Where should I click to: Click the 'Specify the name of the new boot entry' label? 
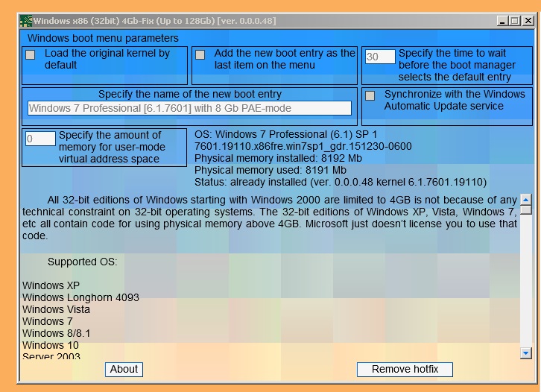[190, 94]
